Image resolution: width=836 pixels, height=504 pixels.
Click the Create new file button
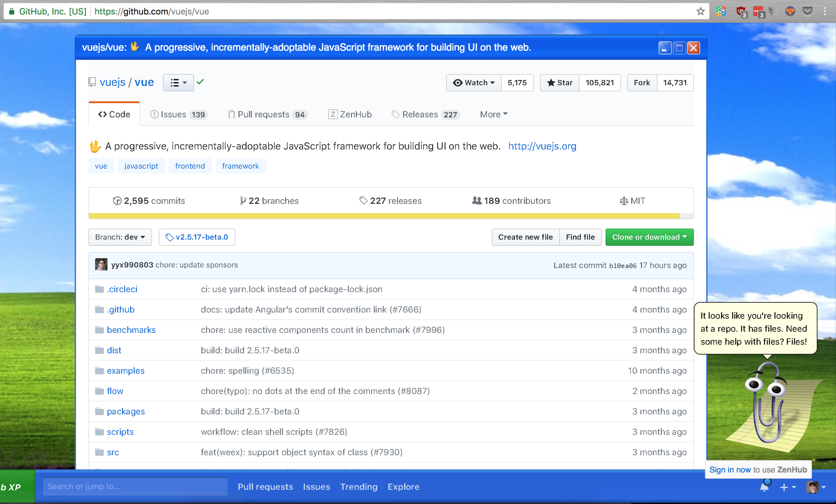coord(525,237)
